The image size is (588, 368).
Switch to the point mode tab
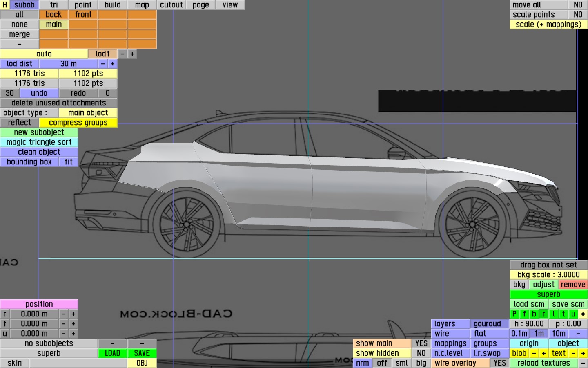[x=83, y=5]
